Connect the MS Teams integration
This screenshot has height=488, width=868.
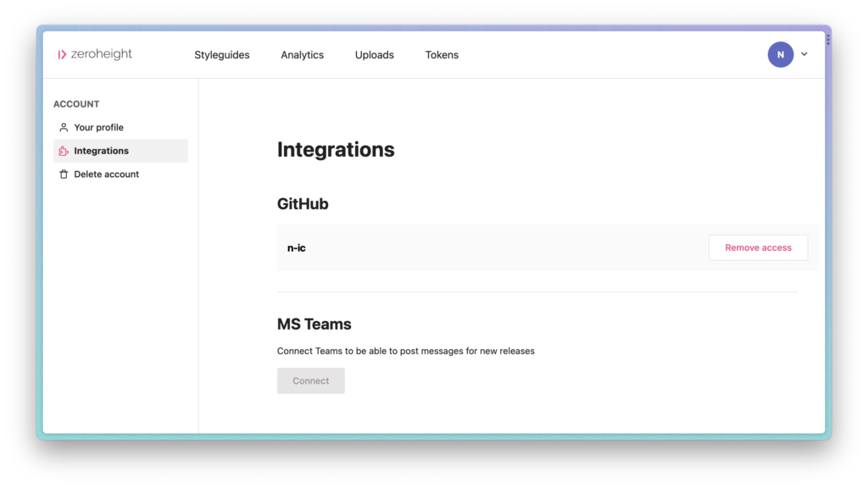pos(310,380)
